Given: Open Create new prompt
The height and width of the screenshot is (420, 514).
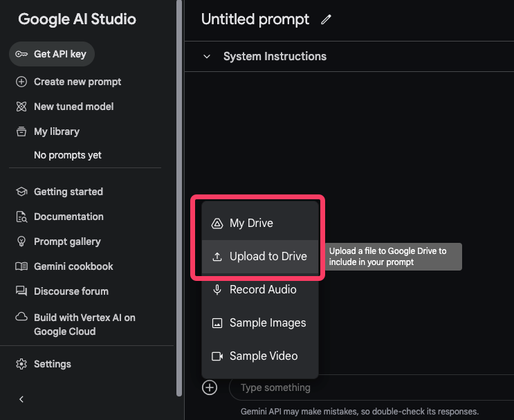Looking at the screenshot, I should pos(77,82).
